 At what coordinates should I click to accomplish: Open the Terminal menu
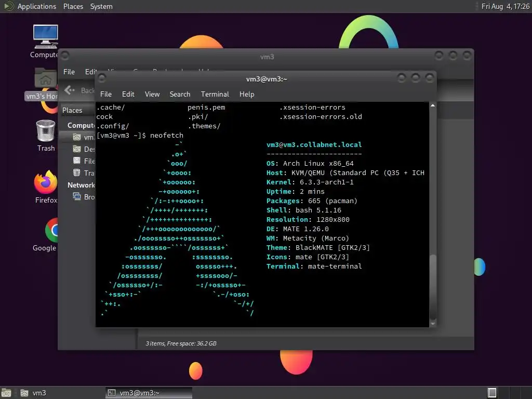tap(215, 95)
